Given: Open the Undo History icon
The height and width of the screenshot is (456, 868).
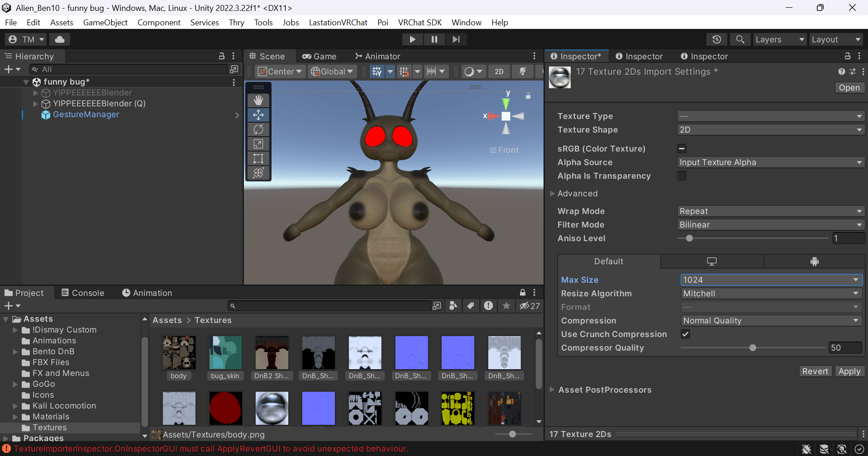Looking at the screenshot, I should point(716,39).
